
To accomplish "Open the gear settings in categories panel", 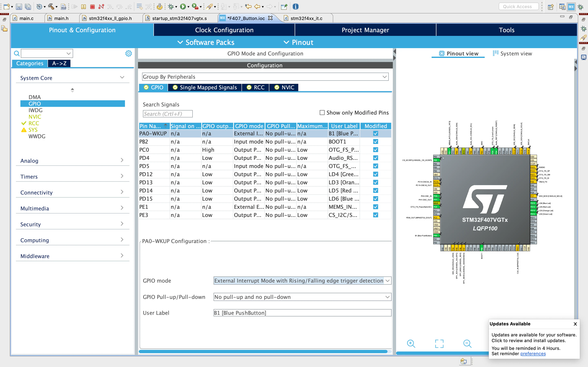I will coord(129,53).
